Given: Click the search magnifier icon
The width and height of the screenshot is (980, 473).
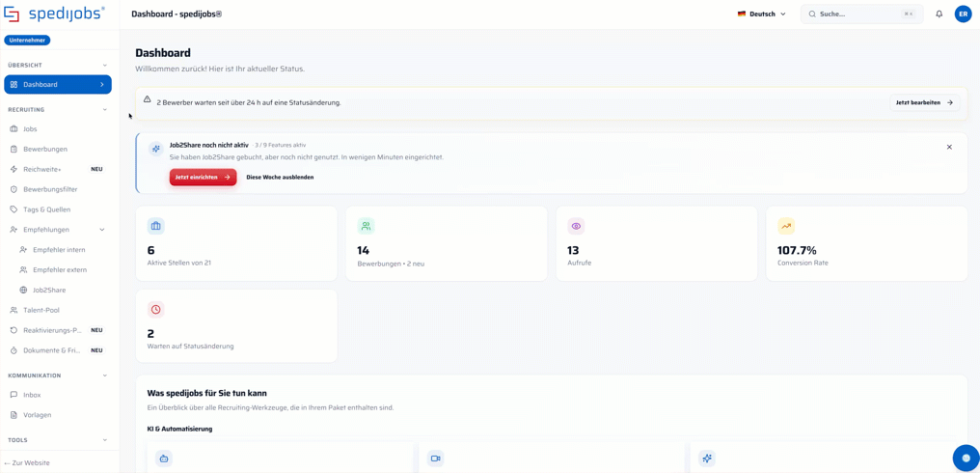Looking at the screenshot, I should (812, 14).
